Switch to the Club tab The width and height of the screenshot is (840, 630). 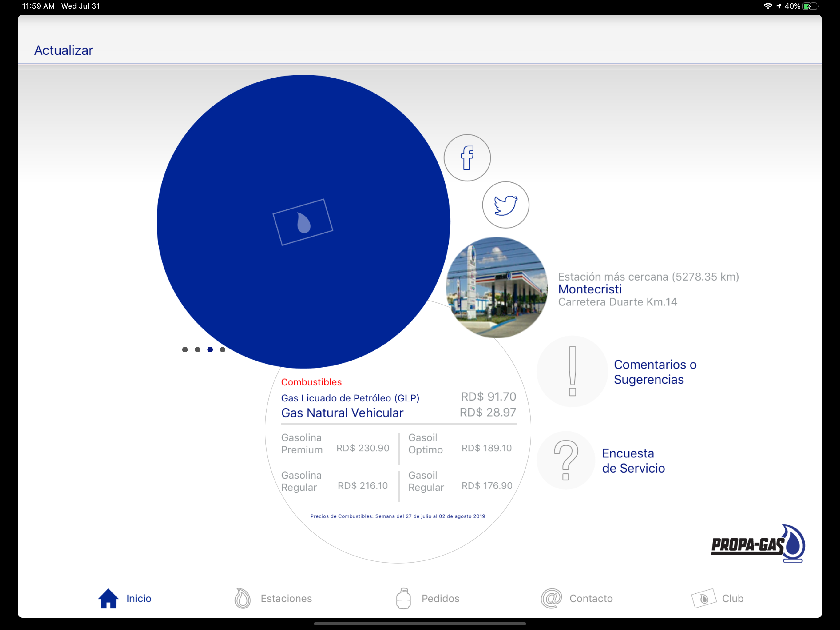pos(717,598)
